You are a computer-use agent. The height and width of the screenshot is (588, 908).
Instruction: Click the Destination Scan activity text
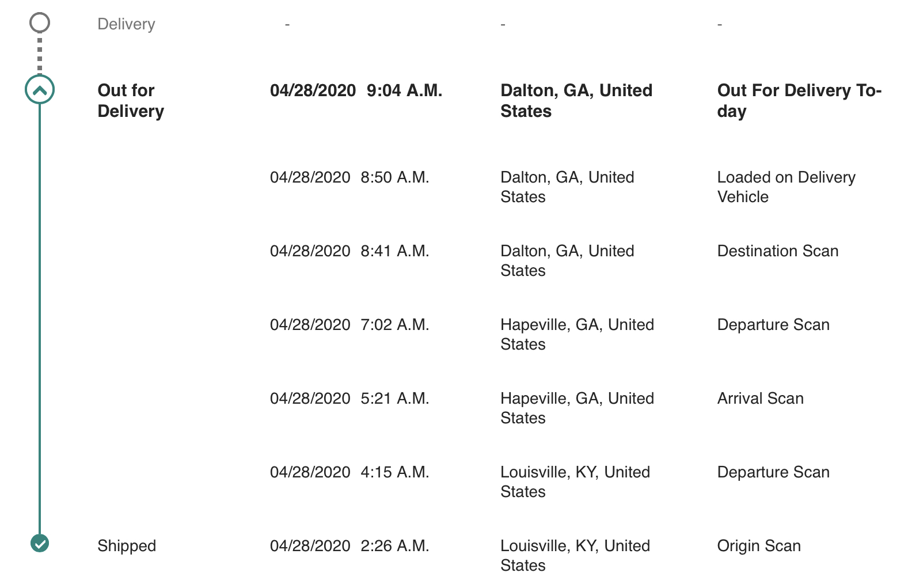point(777,251)
